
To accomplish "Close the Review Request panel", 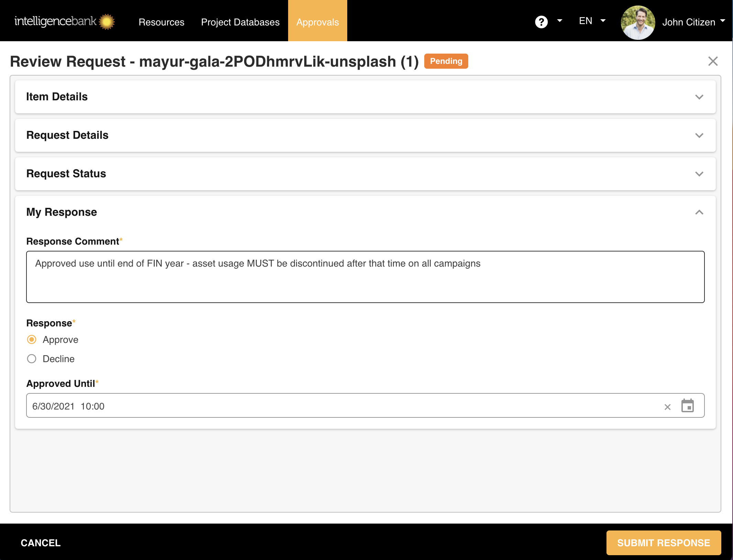I will point(713,61).
